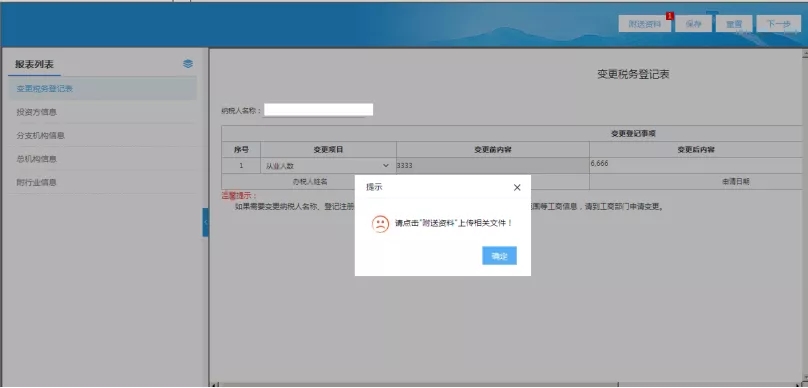Collapse the sidebar with blue handle
Screen dimensions: 808x388
[206, 222]
